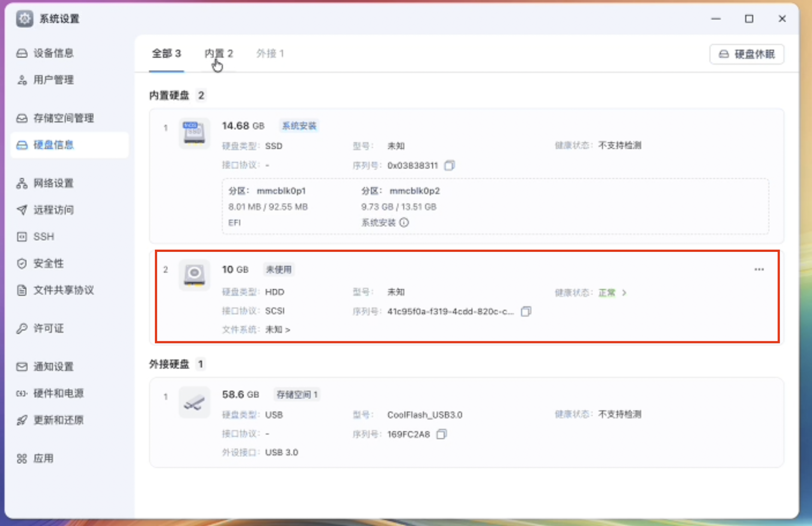Select the 全部 3 tab
The image size is (812, 526).
coord(166,53)
